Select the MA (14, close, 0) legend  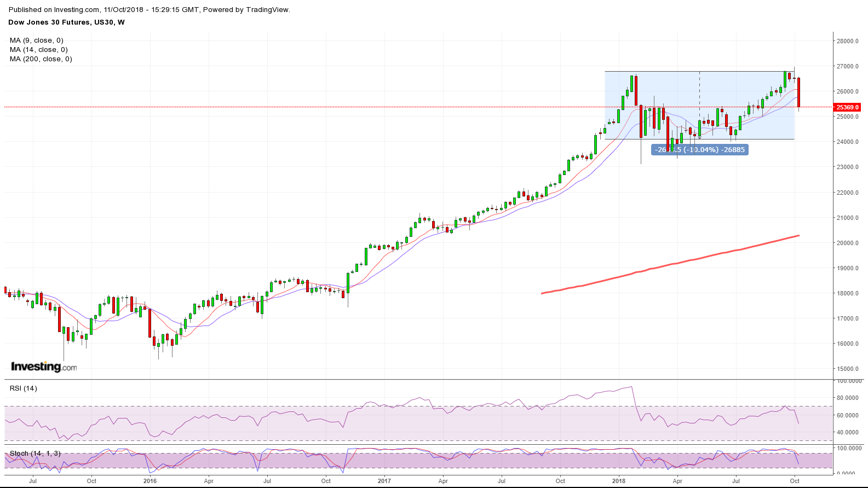click(39, 50)
